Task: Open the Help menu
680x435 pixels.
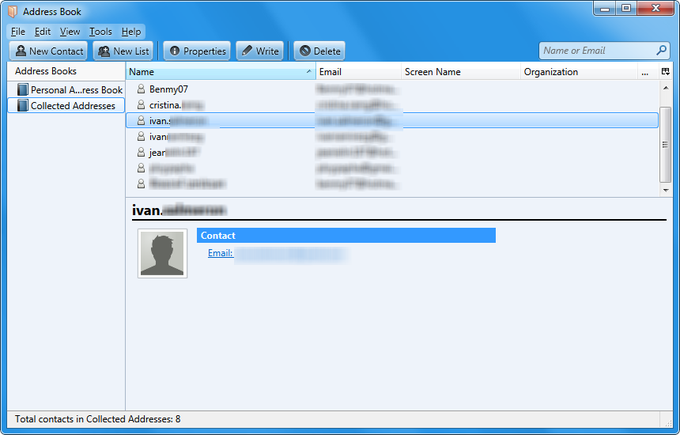Action: click(x=131, y=32)
